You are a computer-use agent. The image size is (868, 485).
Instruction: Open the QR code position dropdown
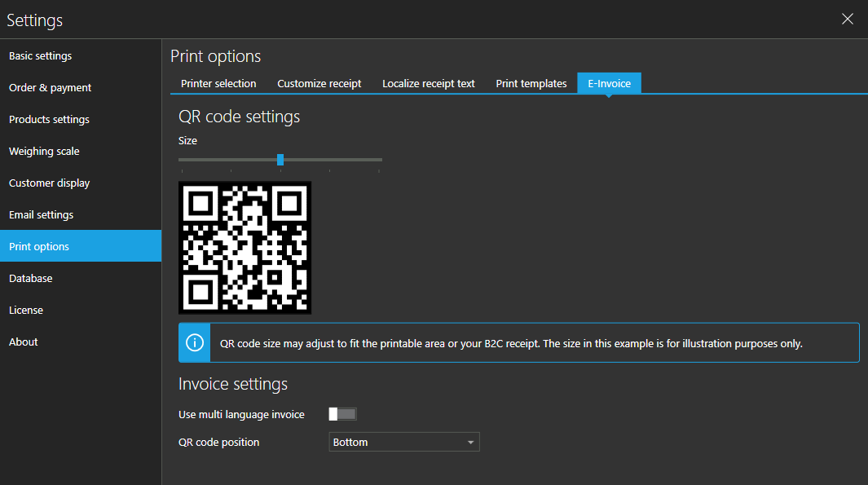(404, 442)
